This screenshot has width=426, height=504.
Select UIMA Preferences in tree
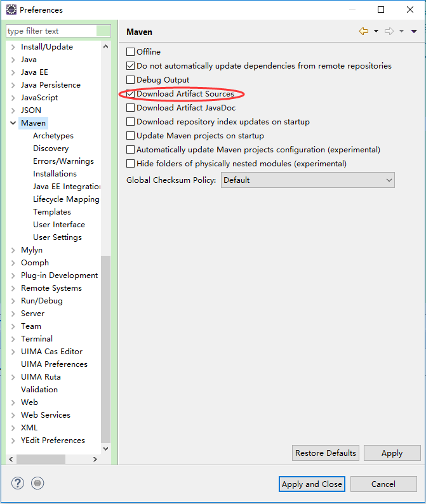coord(54,364)
